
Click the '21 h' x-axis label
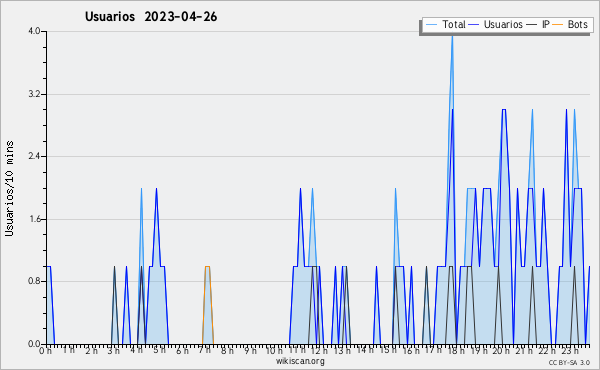coord(523,350)
